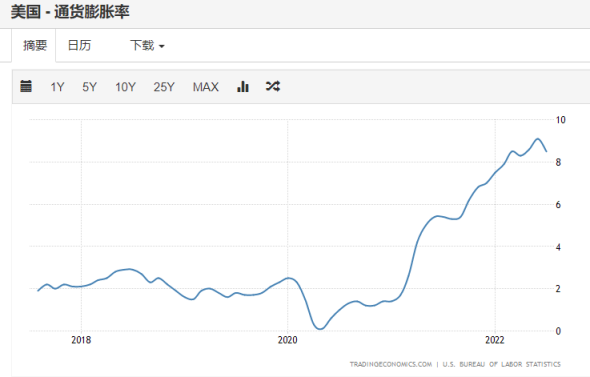The width and height of the screenshot is (590, 377).
Task: Click the inflation peak point on chart line
Action: click(x=538, y=139)
